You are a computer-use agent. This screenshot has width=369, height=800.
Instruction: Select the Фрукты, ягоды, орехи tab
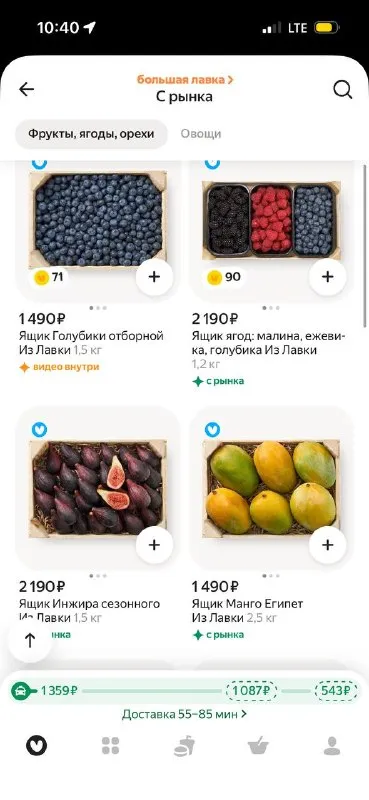tap(91, 134)
